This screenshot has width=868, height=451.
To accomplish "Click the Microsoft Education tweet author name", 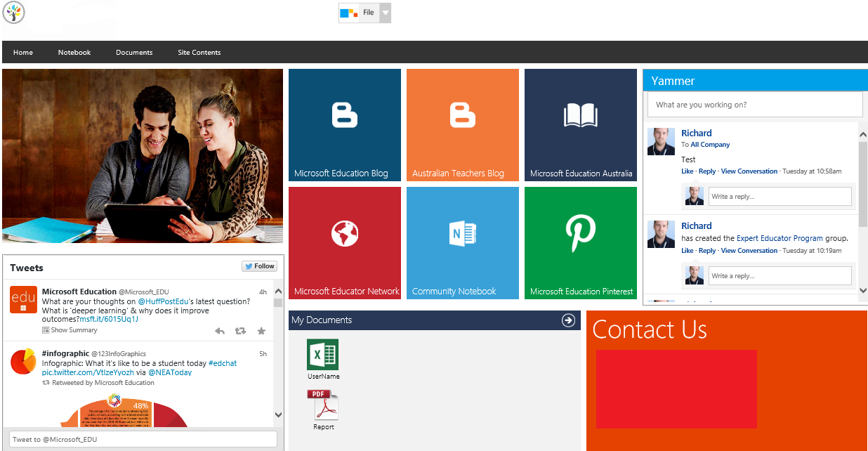I will pyautogui.click(x=79, y=292).
